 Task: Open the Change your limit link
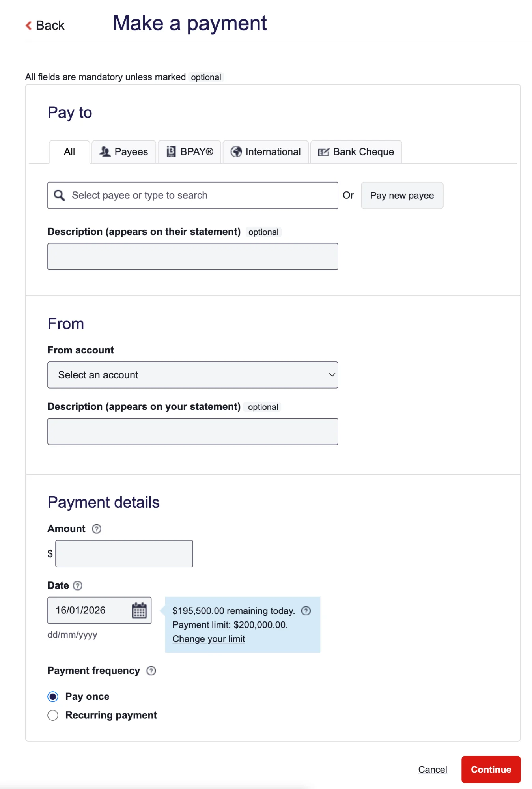click(209, 639)
